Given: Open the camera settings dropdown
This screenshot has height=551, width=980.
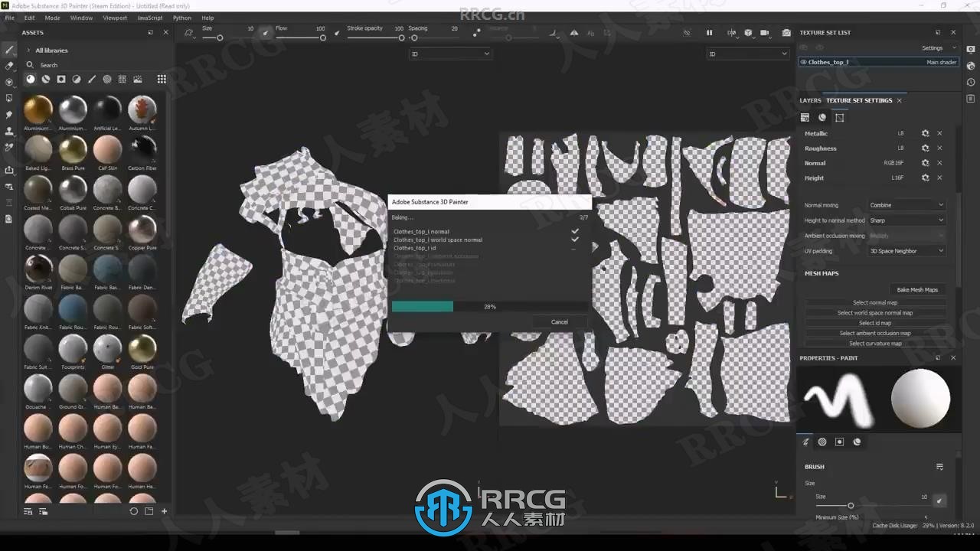Looking at the screenshot, I should click(765, 33).
